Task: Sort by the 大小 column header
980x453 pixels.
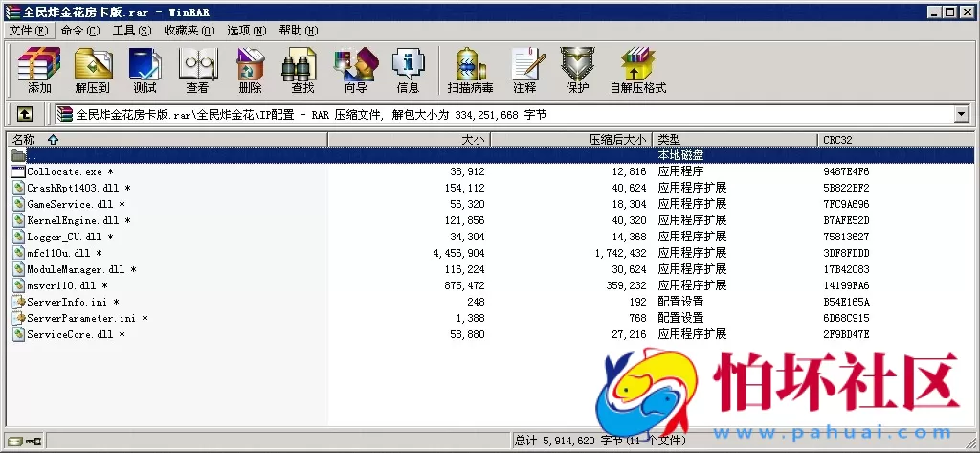Action: pos(409,140)
